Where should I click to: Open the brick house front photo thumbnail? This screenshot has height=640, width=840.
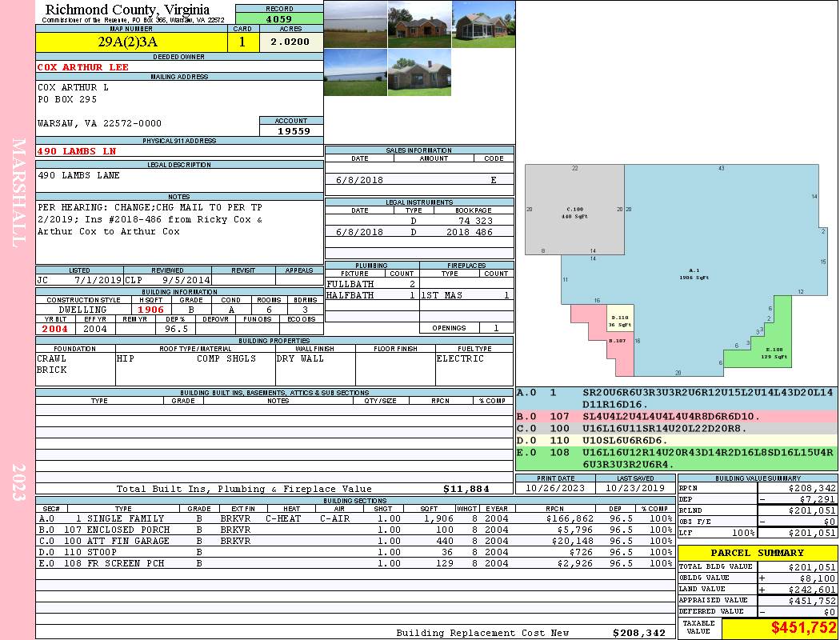(419, 25)
